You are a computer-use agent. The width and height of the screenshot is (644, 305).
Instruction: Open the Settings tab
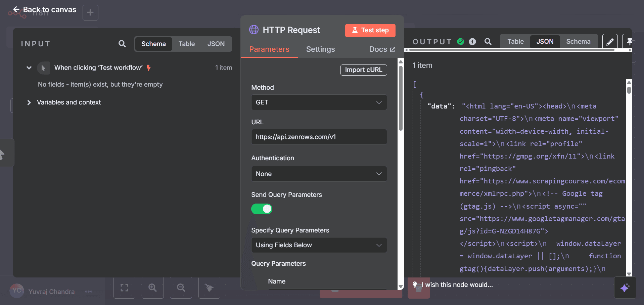pyautogui.click(x=320, y=49)
